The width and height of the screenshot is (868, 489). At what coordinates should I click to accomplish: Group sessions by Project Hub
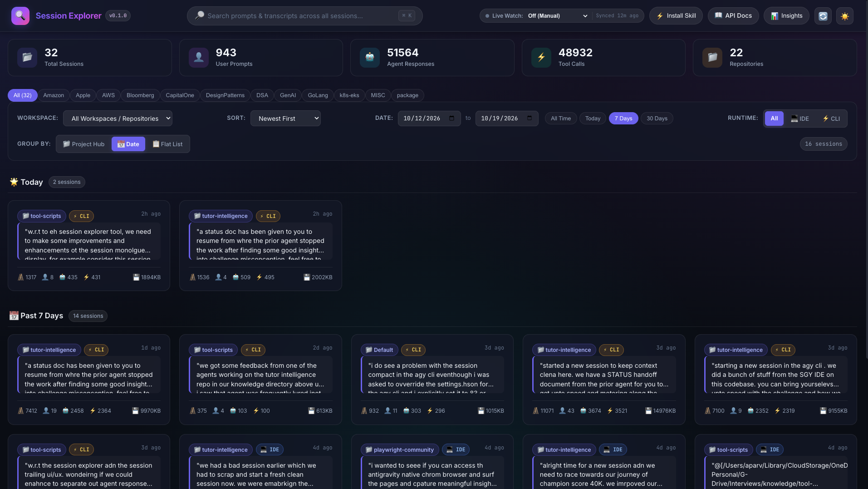click(84, 144)
